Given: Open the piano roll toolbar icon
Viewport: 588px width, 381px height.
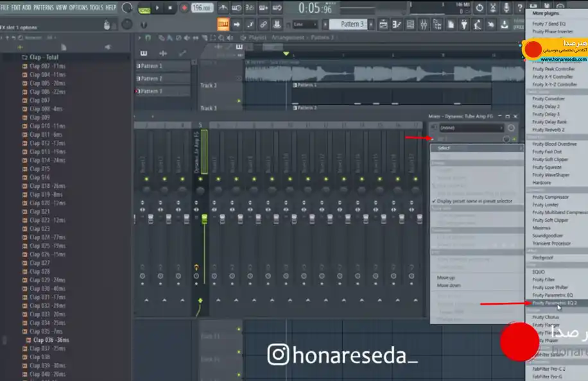Looking at the screenshot, I should pyautogui.click(x=396, y=25).
